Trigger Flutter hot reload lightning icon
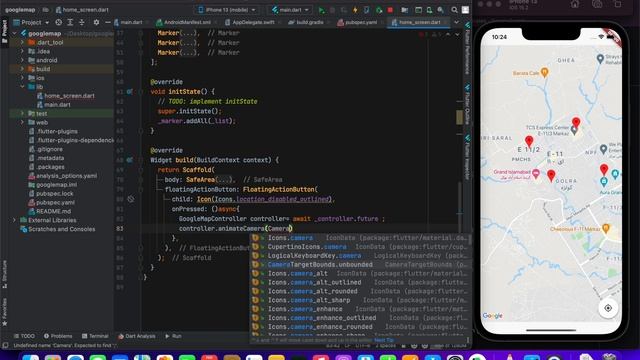This screenshot has width=640, height=360. point(355,10)
